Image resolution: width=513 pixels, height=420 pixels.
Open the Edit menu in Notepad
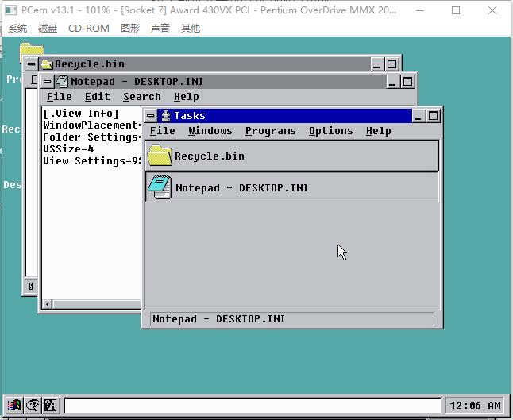click(x=97, y=97)
